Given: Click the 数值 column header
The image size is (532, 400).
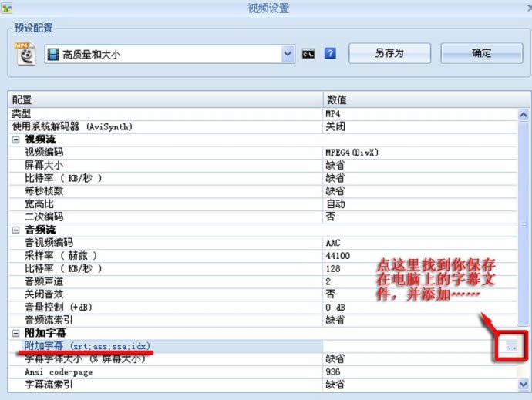Looking at the screenshot, I should 335,100.
